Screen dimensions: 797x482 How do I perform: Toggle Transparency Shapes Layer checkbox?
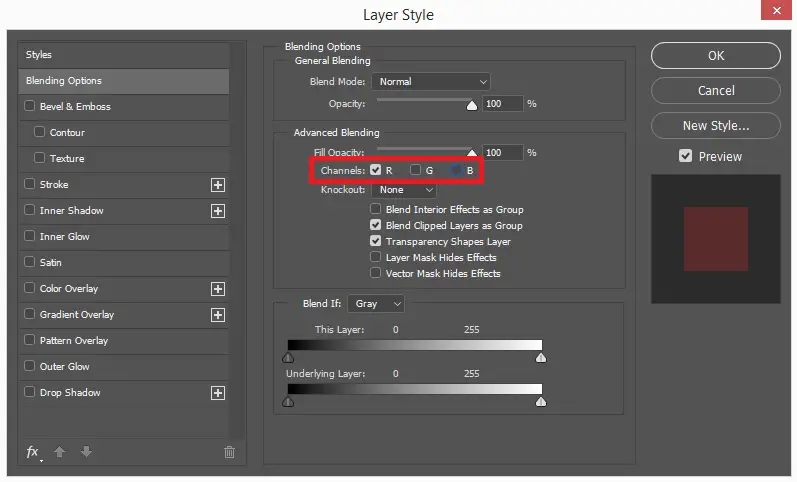coord(376,241)
